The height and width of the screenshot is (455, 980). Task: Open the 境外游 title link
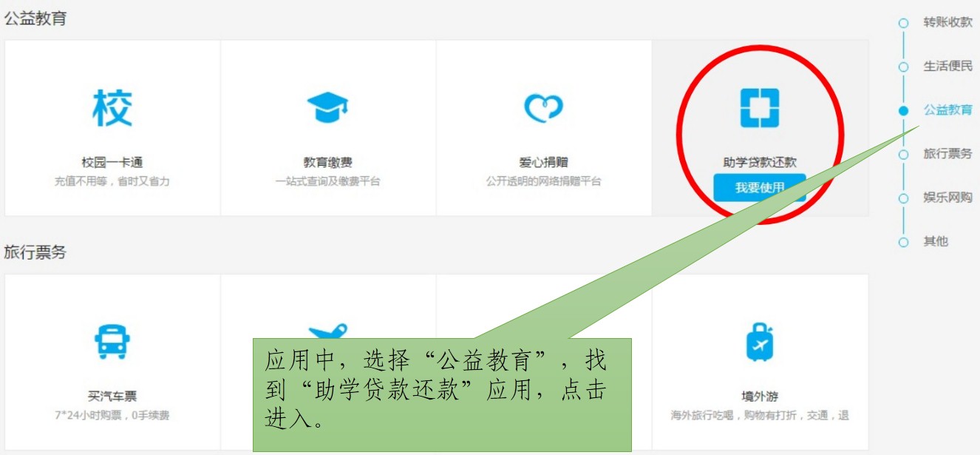pos(760,397)
